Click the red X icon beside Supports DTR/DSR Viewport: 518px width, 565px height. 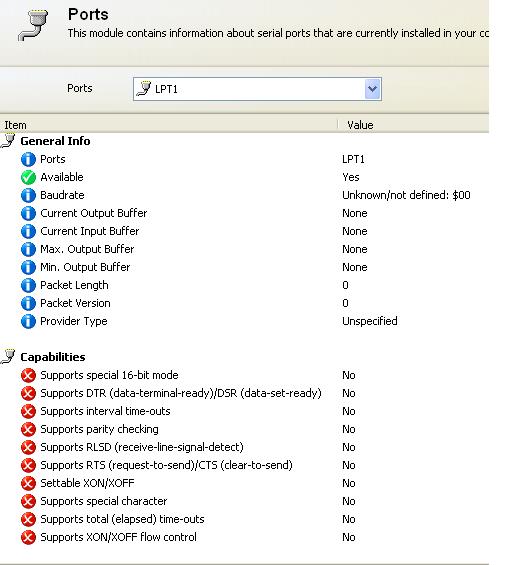pyautogui.click(x=28, y=393)
